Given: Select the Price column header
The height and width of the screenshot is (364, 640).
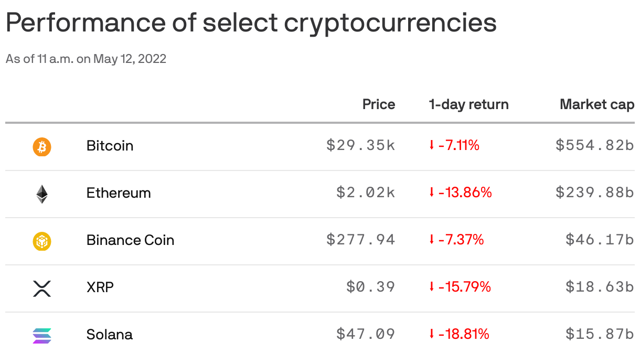Looking at the screenshot, I should click(x=379, y=104).
